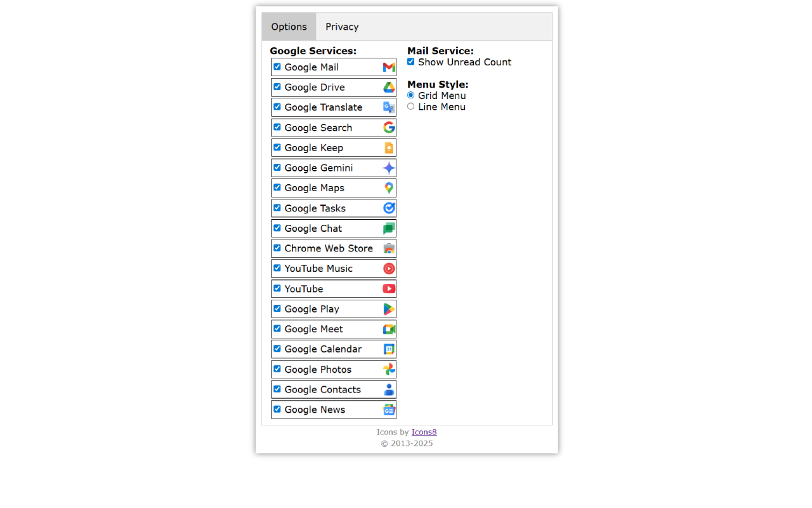Click the Google Chat label text

(x=313, y=229)
